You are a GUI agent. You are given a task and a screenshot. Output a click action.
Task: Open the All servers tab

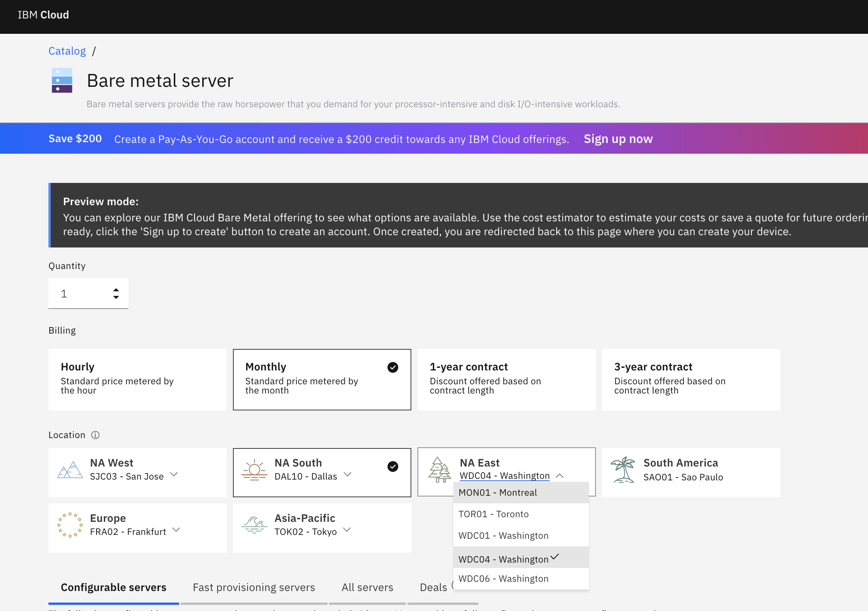tap(367, 587)
